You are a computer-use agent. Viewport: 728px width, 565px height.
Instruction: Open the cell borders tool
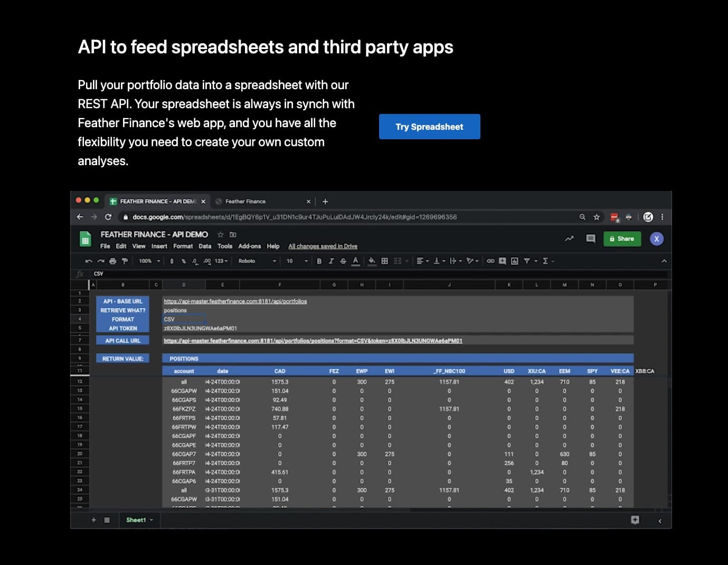click(x=384, y=261)
